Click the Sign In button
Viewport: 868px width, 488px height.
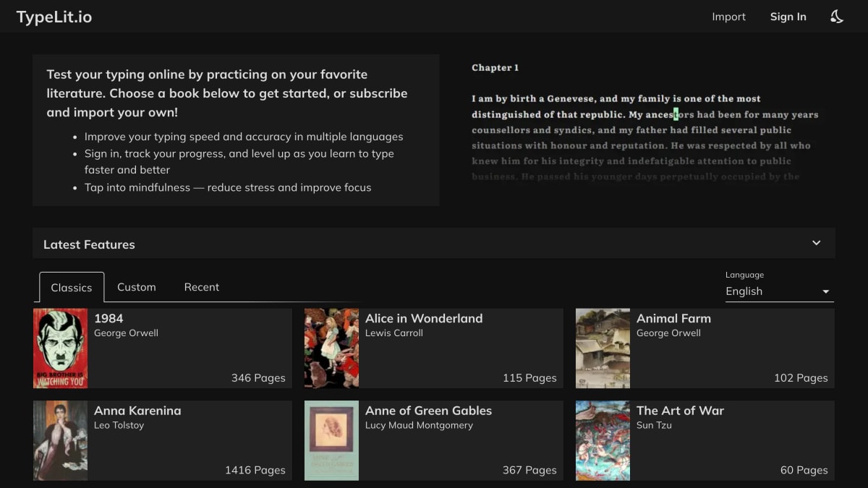click(788, 17)
